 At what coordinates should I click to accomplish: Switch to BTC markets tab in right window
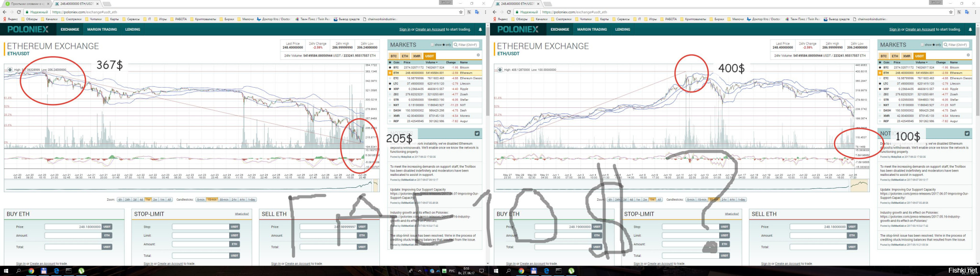(x=884, y=56)
